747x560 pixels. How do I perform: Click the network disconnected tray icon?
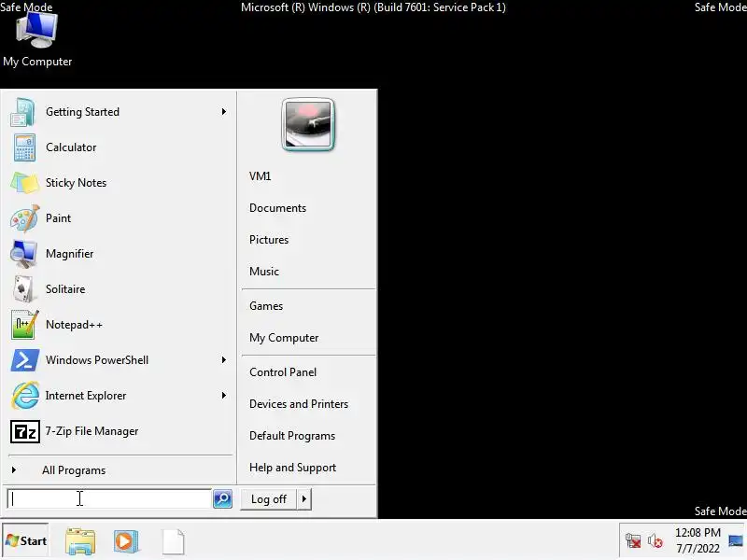tap(633, 541)
